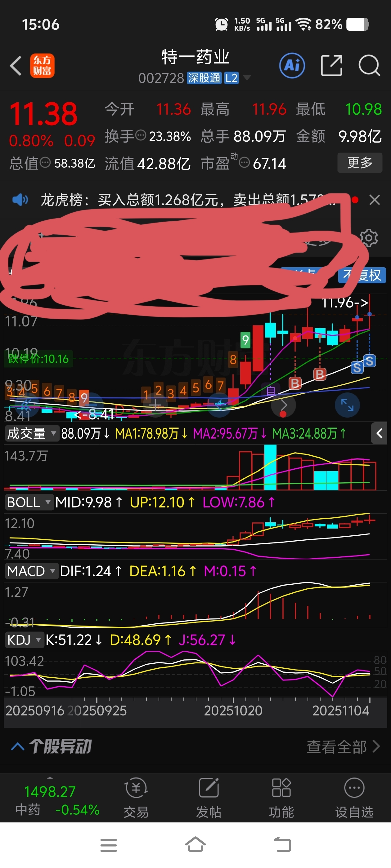
Task: Open the MACD indicator dropdown
Action: pos(31,571)
